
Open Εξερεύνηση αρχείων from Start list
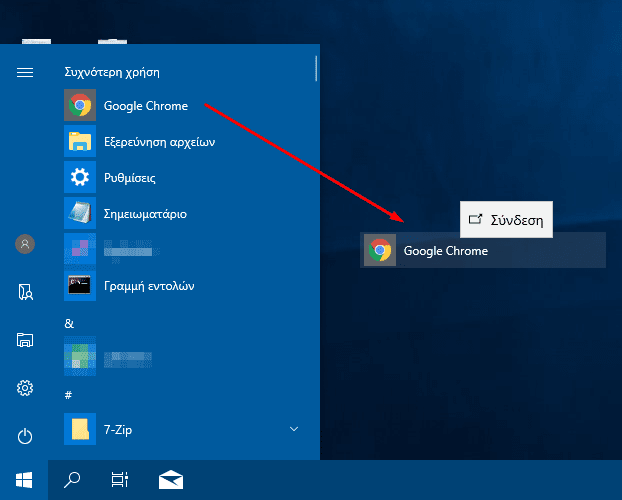click(x=80, y=141)
